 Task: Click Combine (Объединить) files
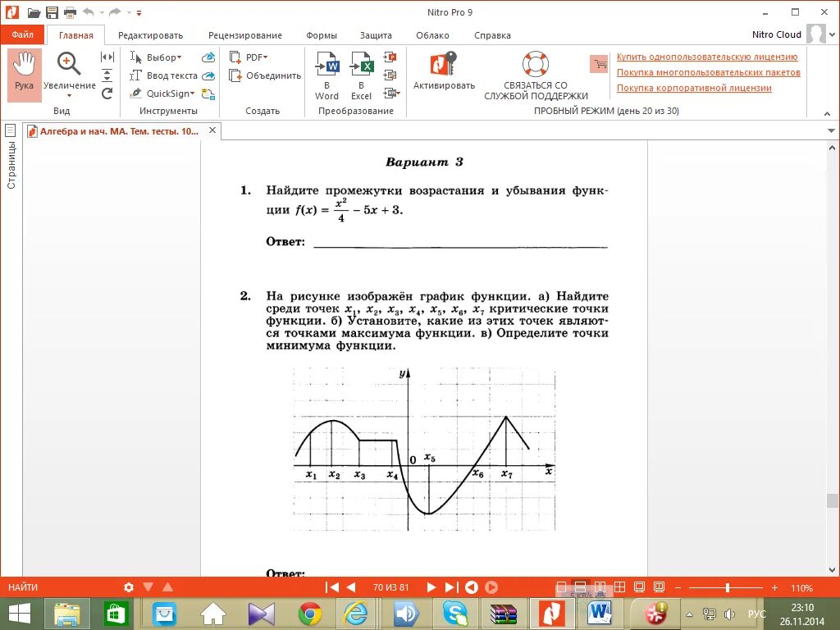[x=265, y=75]
